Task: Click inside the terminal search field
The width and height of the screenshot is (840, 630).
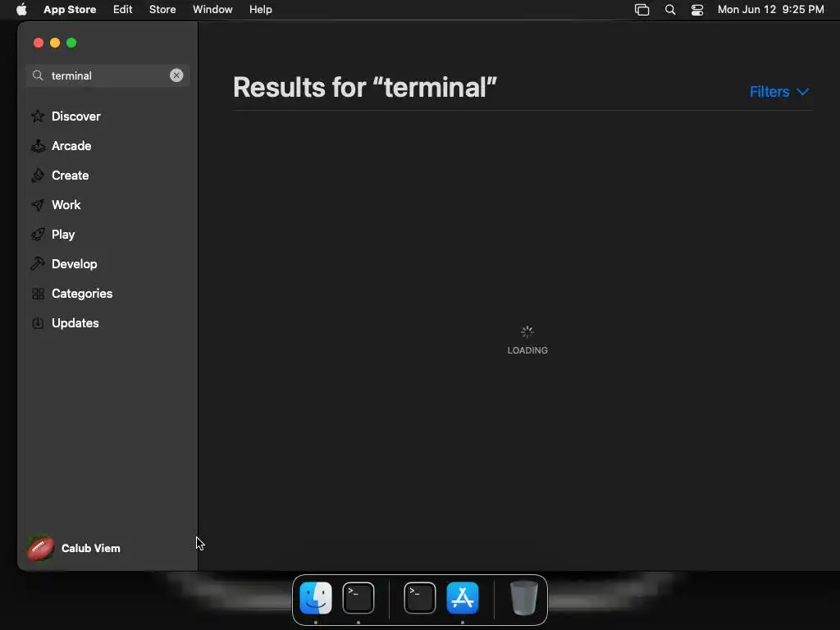Action: click(x=107, y=75)
